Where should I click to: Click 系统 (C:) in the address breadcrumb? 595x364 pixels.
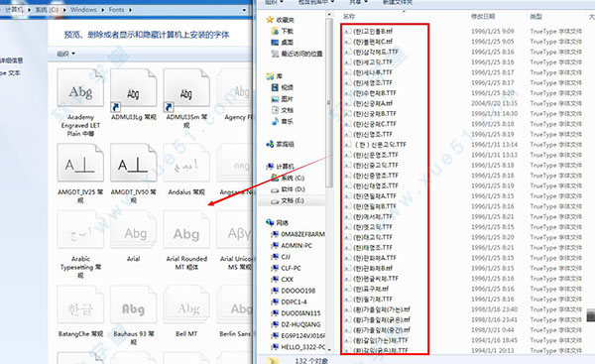47,10
